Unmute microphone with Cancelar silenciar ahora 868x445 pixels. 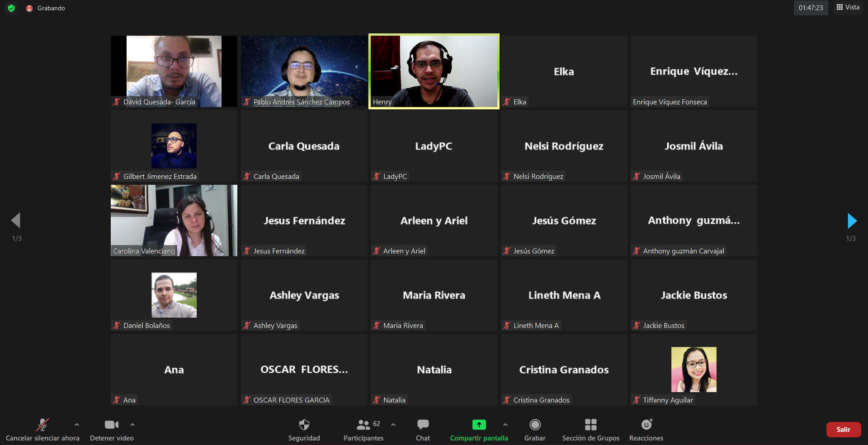pyautogui.click(x=42, y=425)
